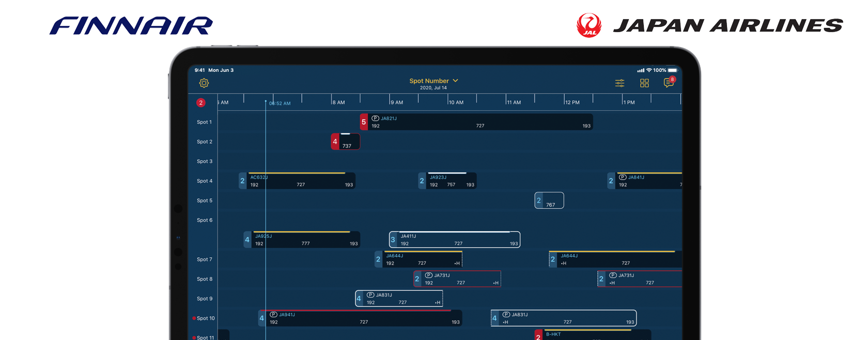Click the Finnair logo

click(131, 26)
